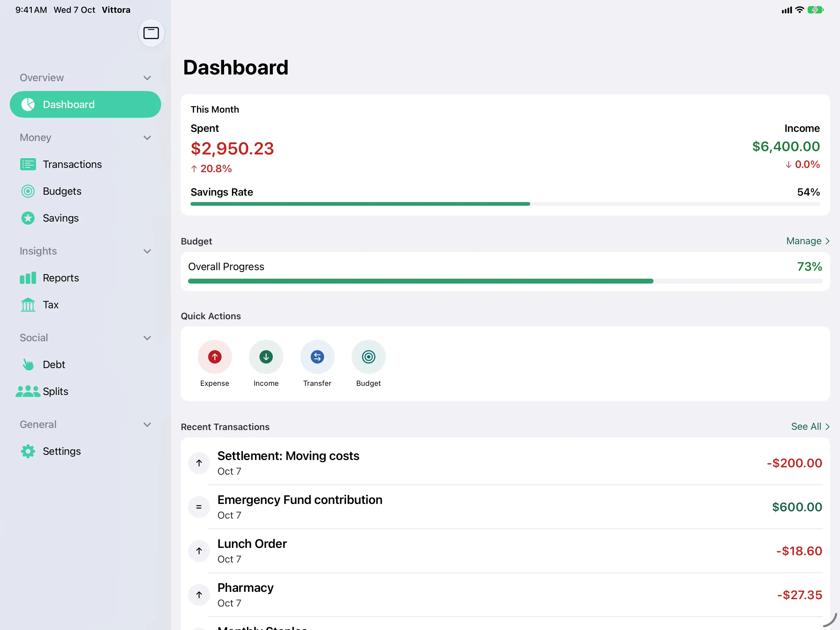The height and width of the screenshot is (630, 840).
Task: Collapse the Money section chevron
Action: (147, 138)
